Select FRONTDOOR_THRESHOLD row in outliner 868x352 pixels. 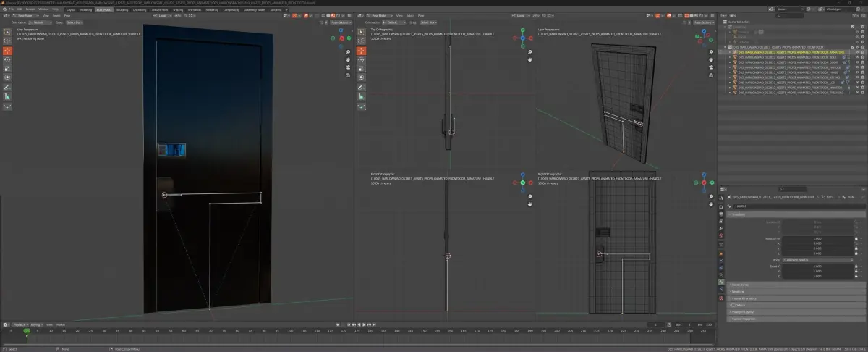pyautogui.click(x=790, y=93)
